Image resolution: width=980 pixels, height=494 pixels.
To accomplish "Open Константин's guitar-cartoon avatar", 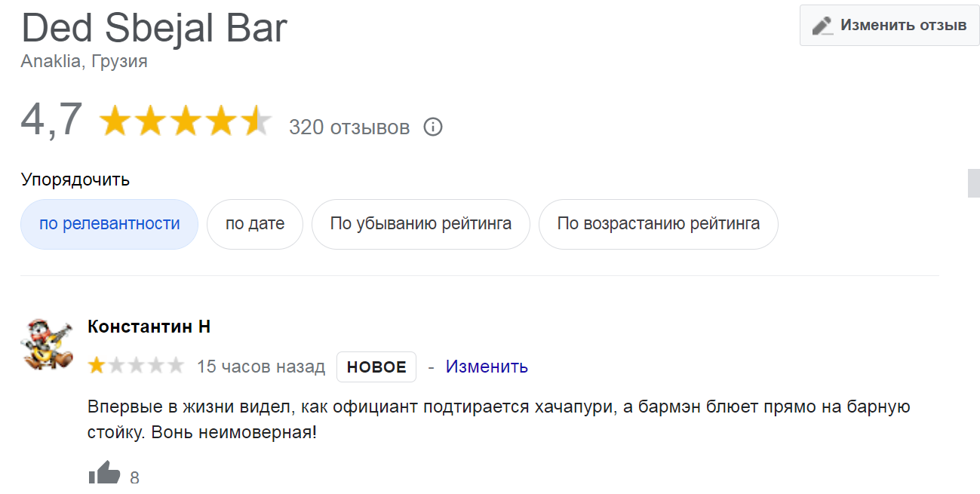I will [48, 344].
